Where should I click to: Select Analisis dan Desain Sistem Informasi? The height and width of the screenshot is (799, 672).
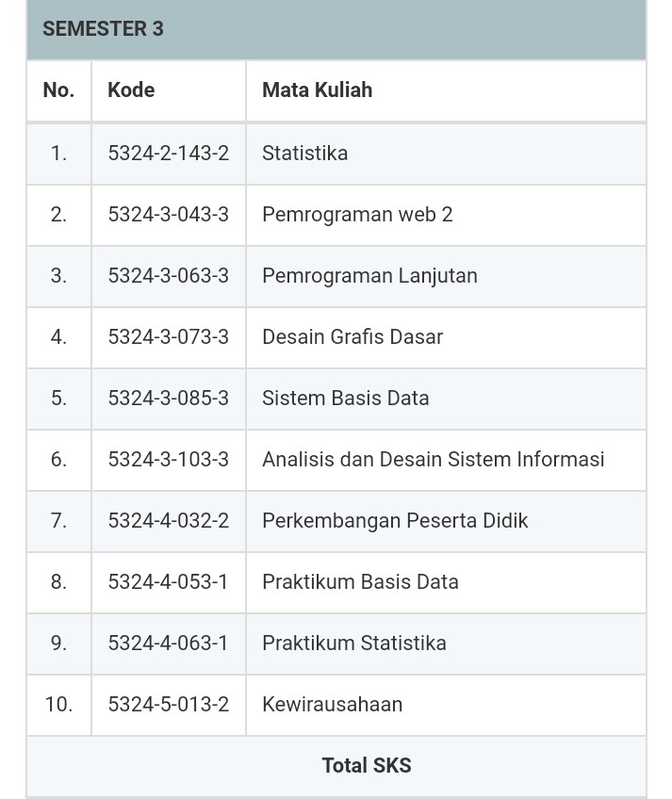coord(433,460)
